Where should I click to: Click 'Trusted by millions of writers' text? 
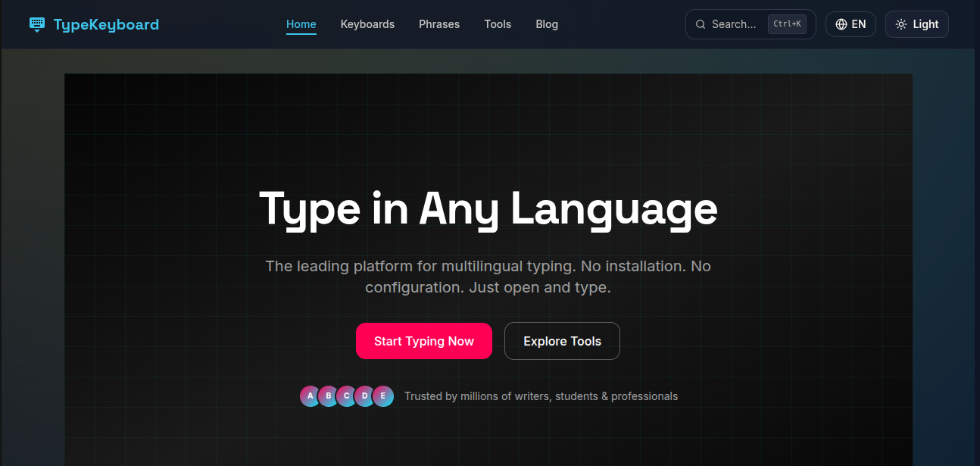[x=541, y=396]
